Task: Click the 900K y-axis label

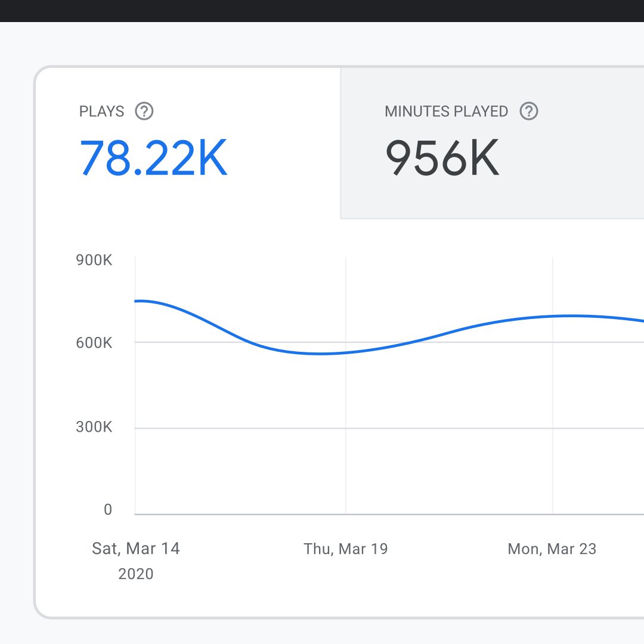Action: point(94,261)
